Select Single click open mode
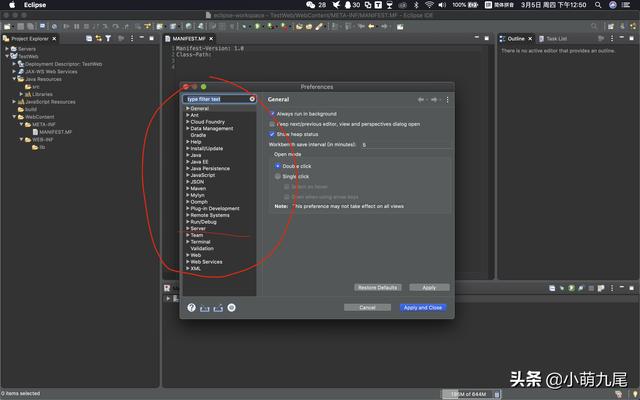Image resolution: width=640 pixels, height=400 pixels. click(x=278, y=176)
